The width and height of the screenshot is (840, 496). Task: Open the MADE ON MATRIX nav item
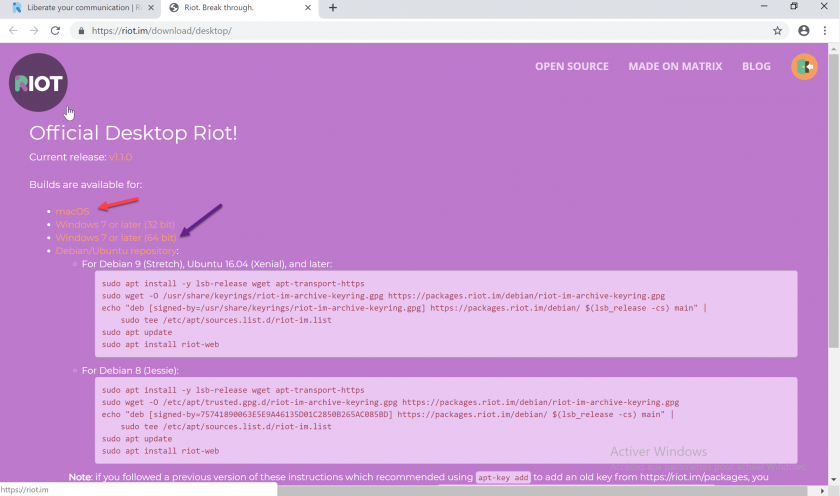coord(675,66)
